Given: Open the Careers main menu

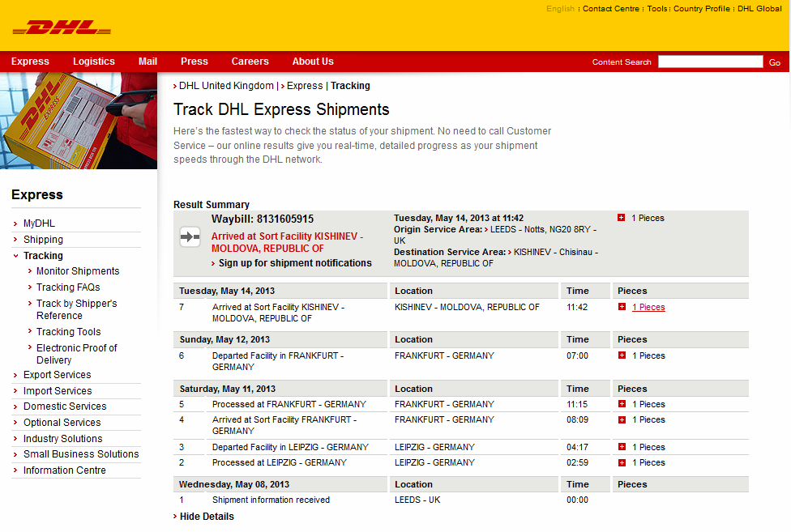Looking at the screenshot, I should (x=250, y=62).
